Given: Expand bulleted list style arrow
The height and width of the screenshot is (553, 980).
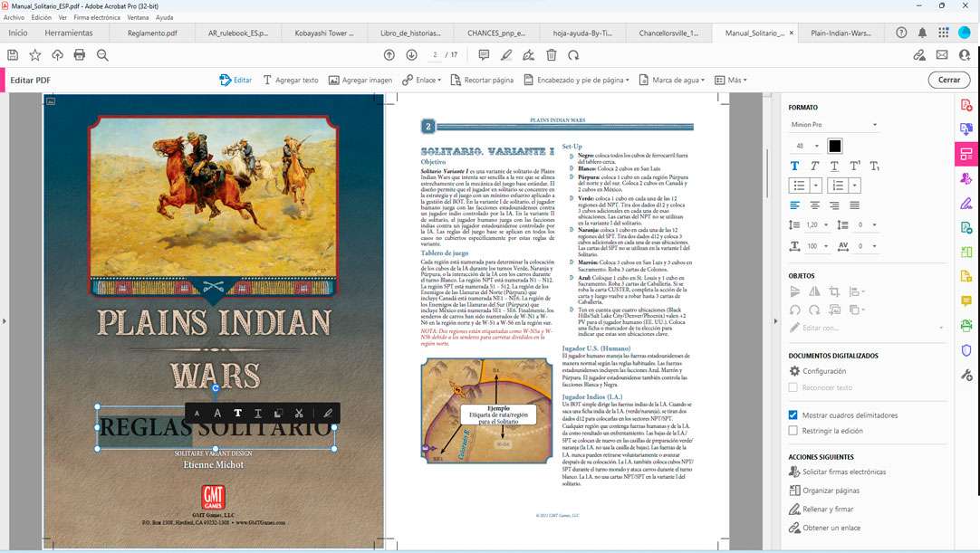Looking at the screenshot, I should (x=816, y=186).
